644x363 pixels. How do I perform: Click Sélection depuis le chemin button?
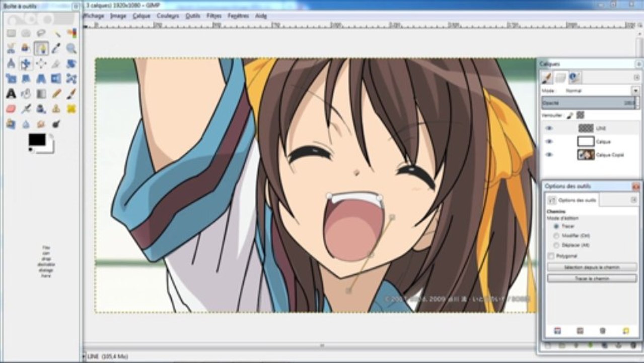tap(592, 267)
